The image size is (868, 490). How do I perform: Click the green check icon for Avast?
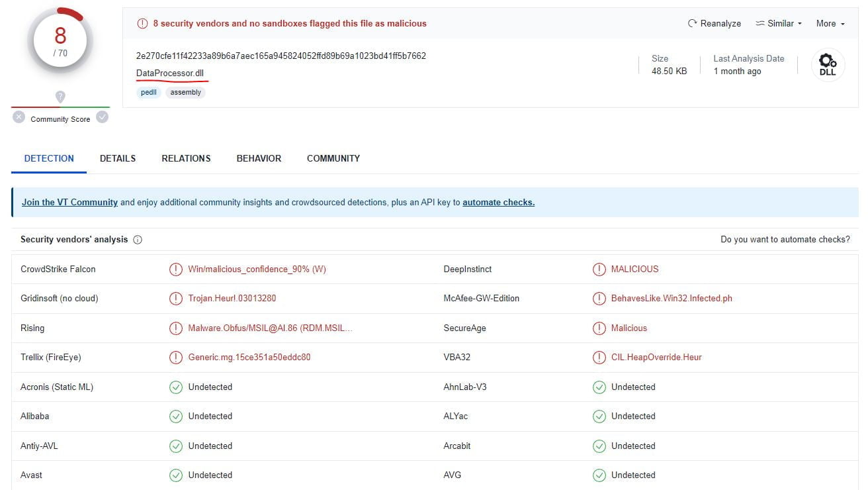(x=175, y=475)
